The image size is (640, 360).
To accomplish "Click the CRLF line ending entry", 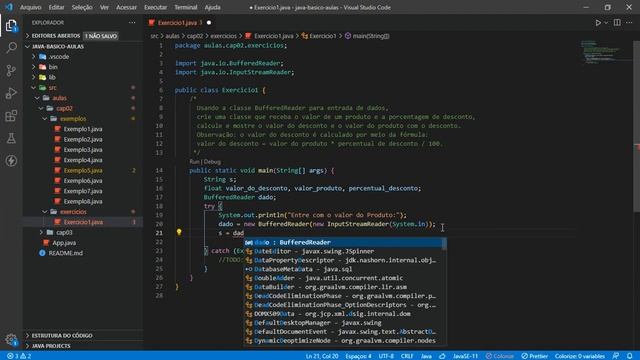I will (407, 356).
